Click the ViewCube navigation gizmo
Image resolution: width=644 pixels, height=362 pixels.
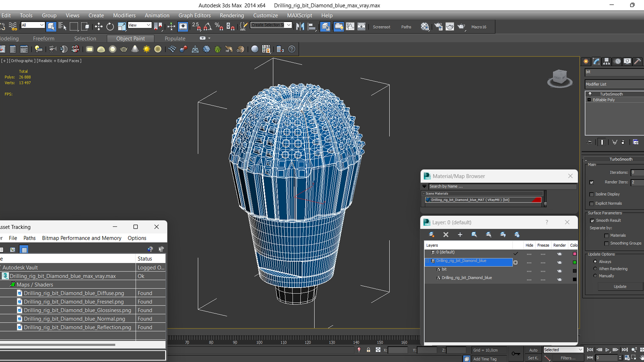[x=559, y=78]
